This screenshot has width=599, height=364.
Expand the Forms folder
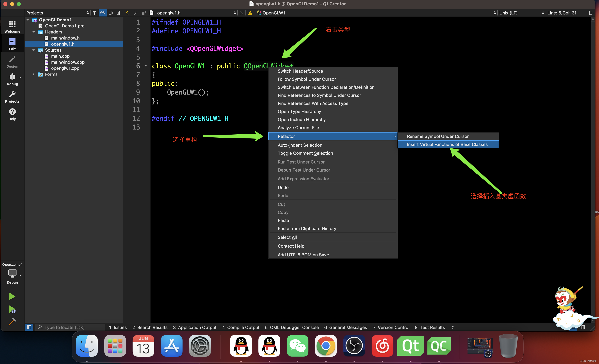point(34,74)
